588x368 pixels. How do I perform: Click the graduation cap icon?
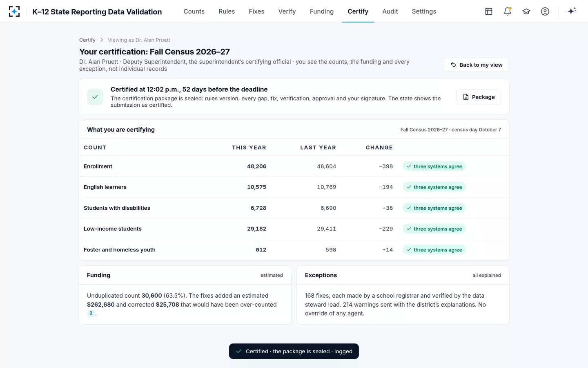tap(526, 11)
